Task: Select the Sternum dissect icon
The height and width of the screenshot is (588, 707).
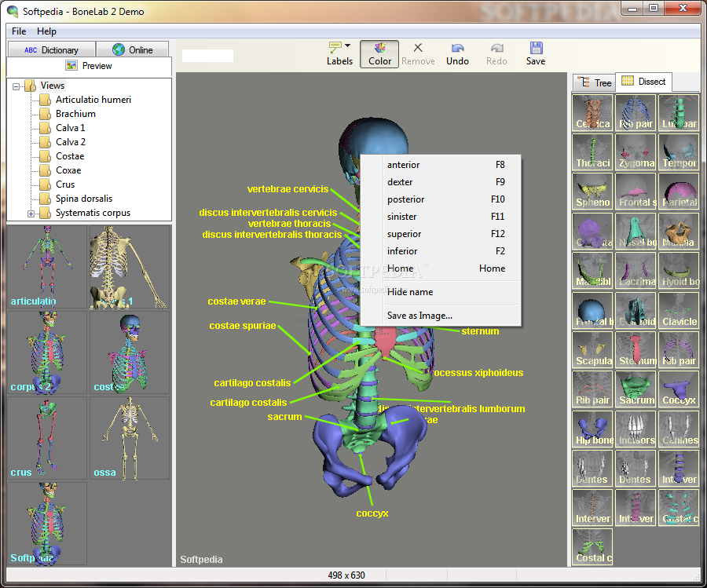Action: (x=636, y=350)
